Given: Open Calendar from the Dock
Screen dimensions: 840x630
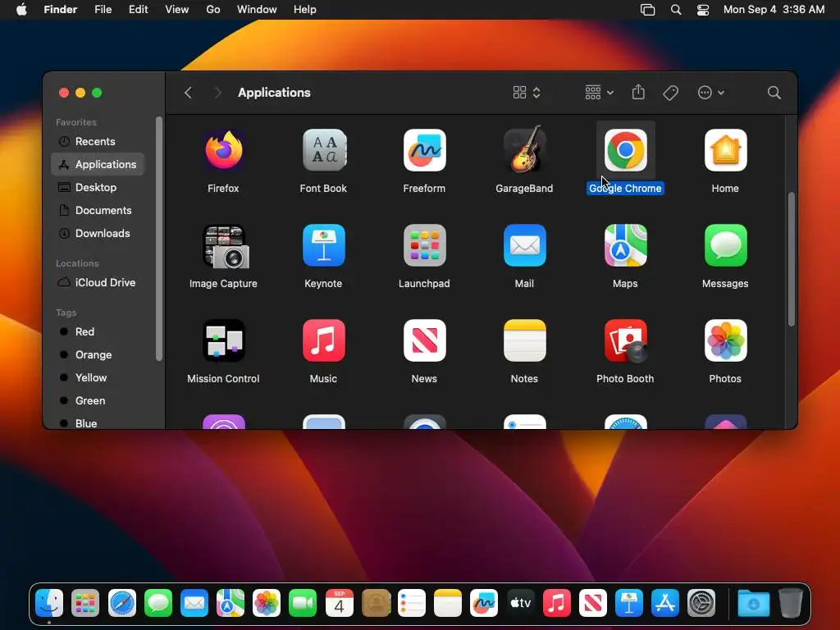Looking at the screenshot, I should [339, 604].
